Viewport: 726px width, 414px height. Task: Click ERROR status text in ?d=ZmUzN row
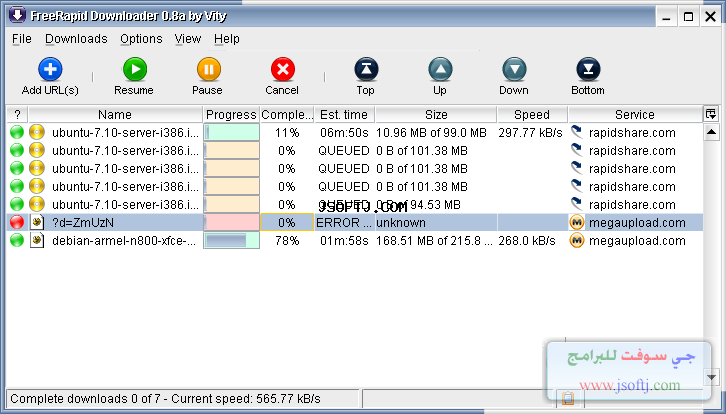click(x=344, y=223)
